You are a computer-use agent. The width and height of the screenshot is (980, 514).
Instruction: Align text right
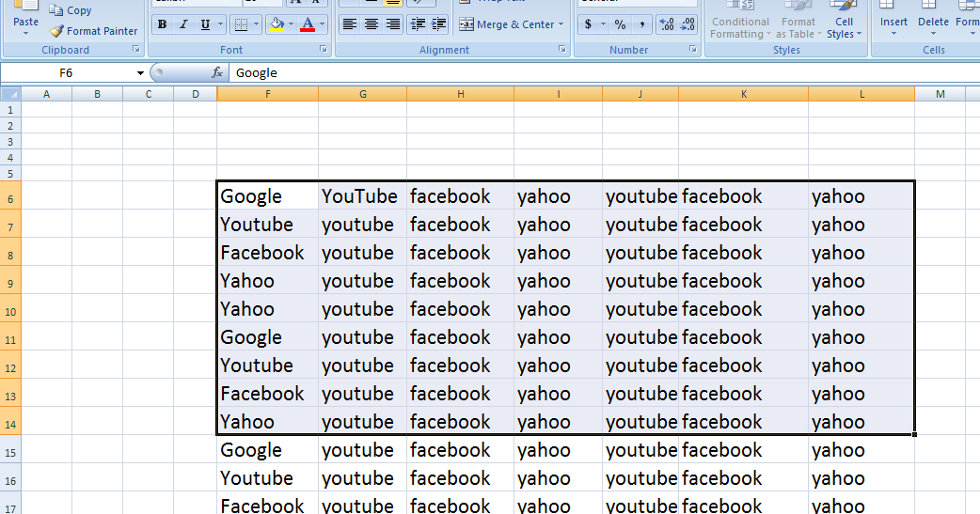pos(392,24)
